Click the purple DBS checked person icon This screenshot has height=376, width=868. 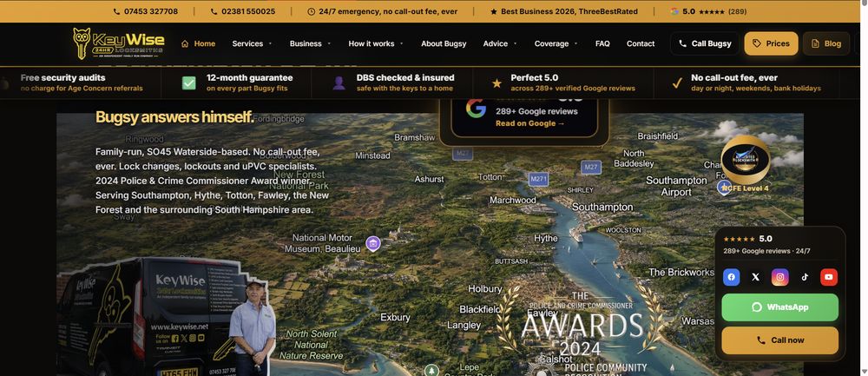coord(339,83)
